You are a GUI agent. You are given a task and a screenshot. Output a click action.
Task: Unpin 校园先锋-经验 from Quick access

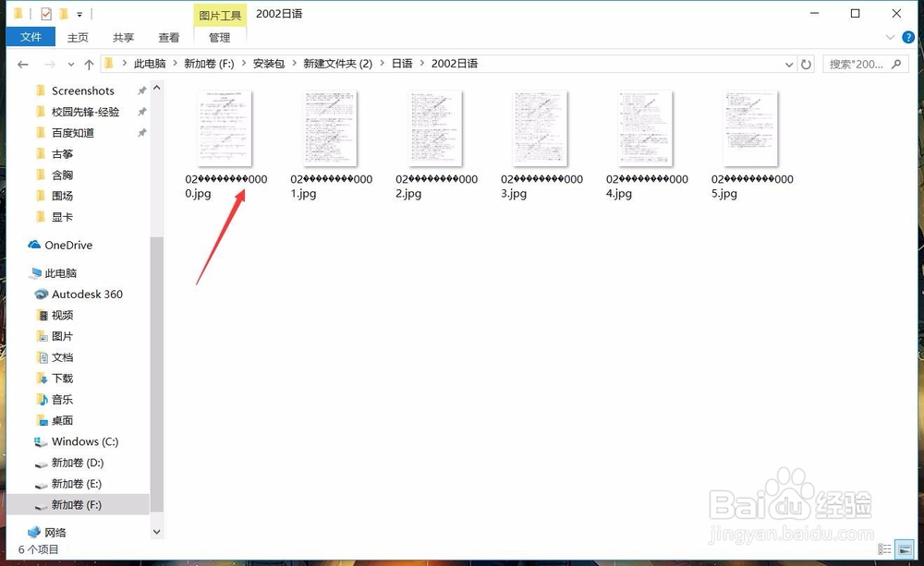[142, 111]
